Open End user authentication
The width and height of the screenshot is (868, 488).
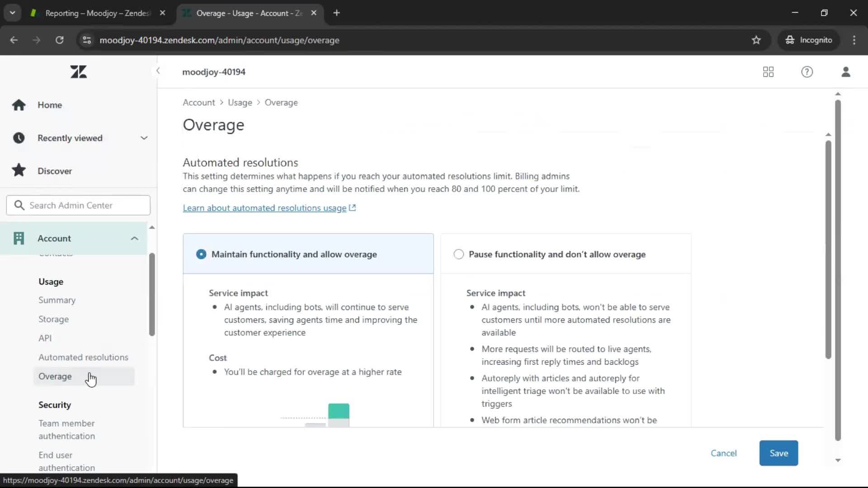pyautogui.click(x=67, y=461)
